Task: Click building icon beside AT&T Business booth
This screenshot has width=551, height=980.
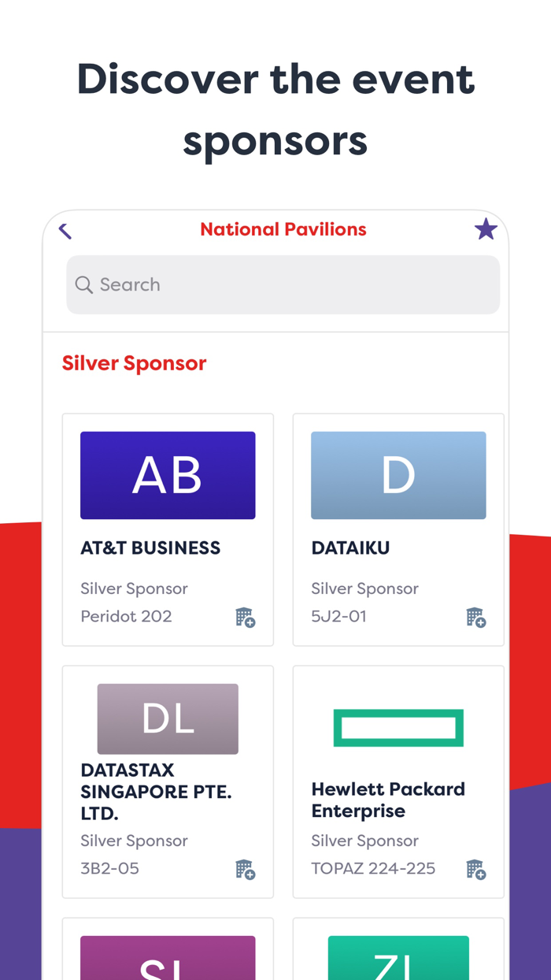Action: tap(245, 618)
